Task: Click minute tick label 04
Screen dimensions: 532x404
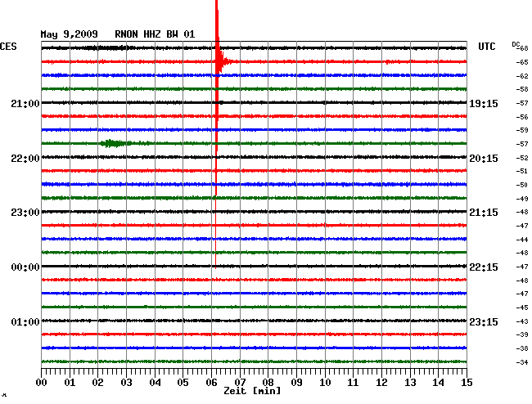Action: click(155, 383)
